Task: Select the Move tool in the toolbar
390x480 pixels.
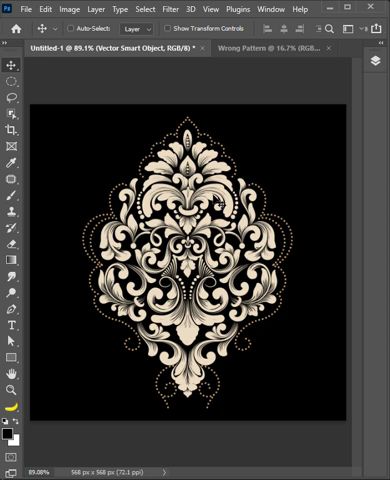Action: tap(11, 65)
